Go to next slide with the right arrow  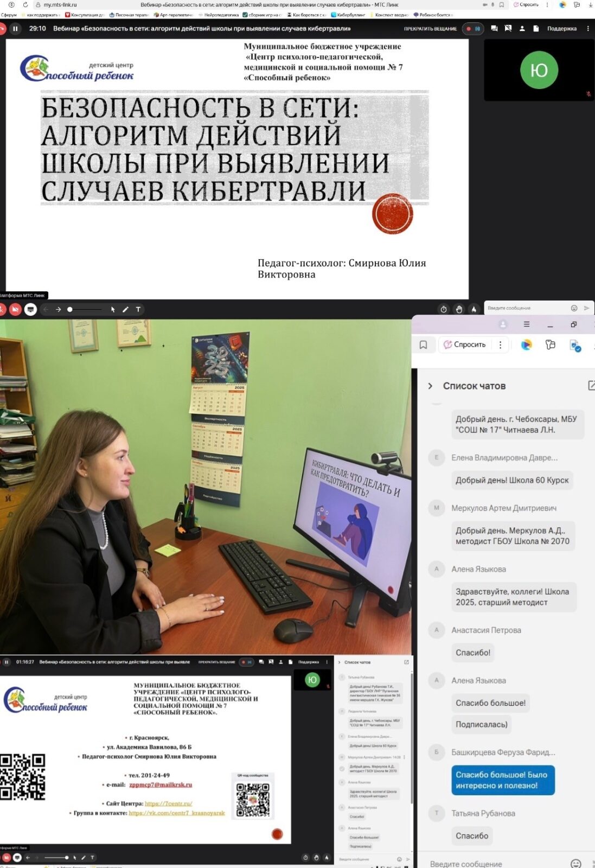coord(58,309)
